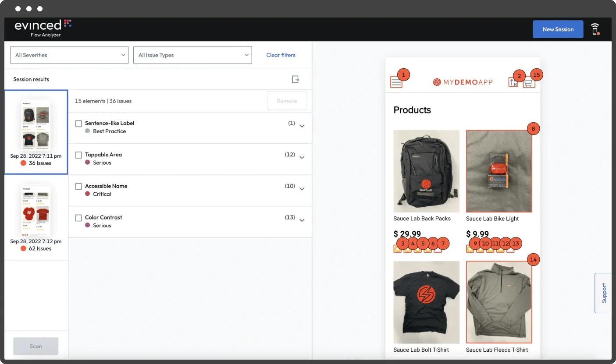Select issue marker number 14 on Fleece T-Shirt
Viewport: 616px width, 364px height.
[533, 260]
